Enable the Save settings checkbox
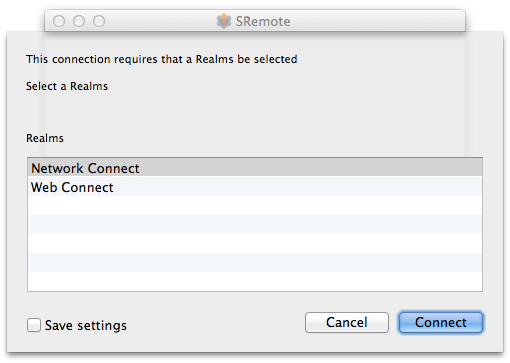This screenshot has height=363, width=510. click(x=34, y=325)
